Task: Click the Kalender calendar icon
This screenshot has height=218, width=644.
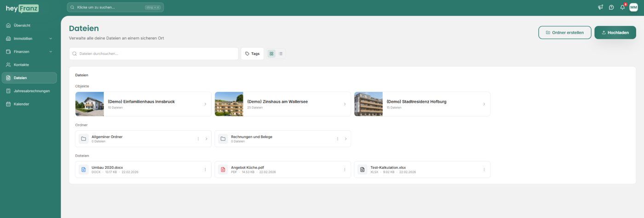Action: 8,104
